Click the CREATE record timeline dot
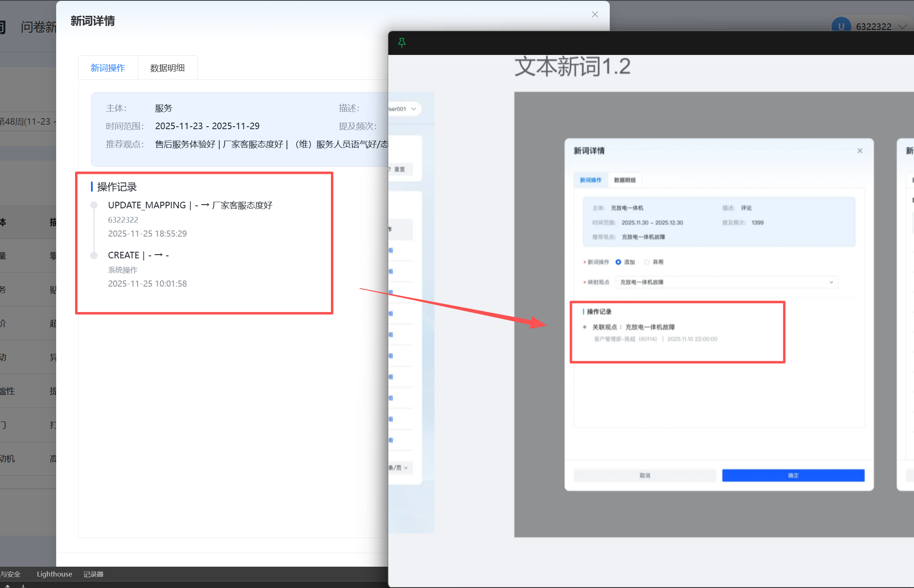This screenshot has width=914, height=588. pyautogui.click(x=94, y=255)
